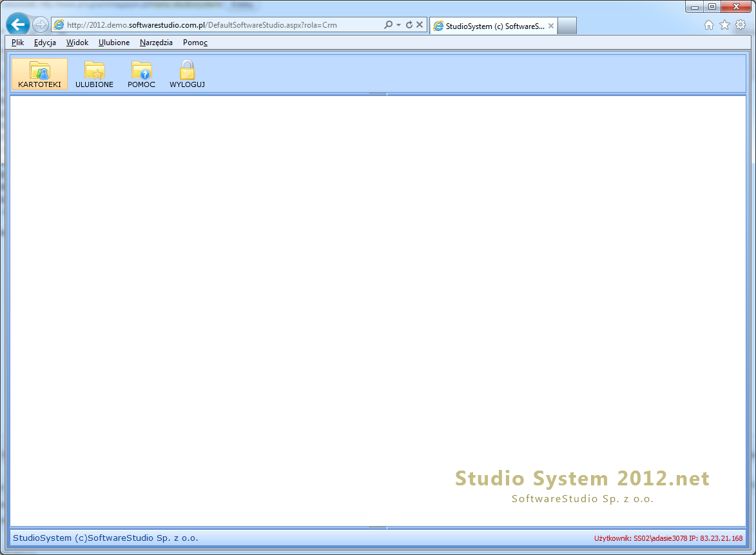Open the Widok menu
Screen dimensions: 756x555
coord(77,43)
